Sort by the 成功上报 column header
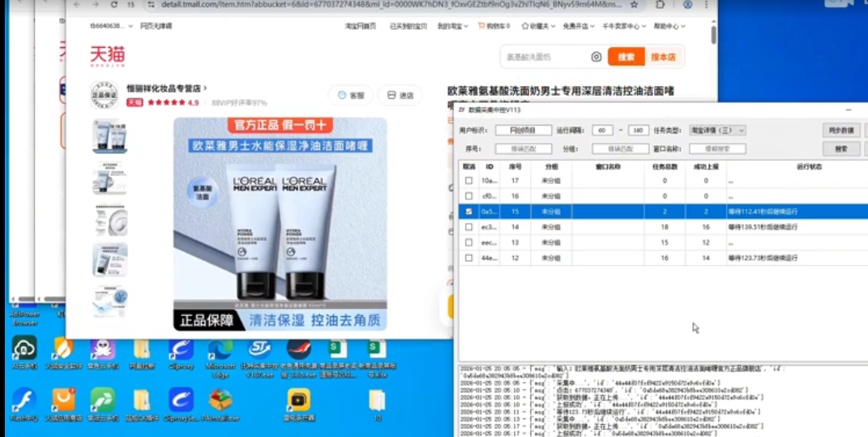Viewport: 868px width, 437px height. pos(706,167)
